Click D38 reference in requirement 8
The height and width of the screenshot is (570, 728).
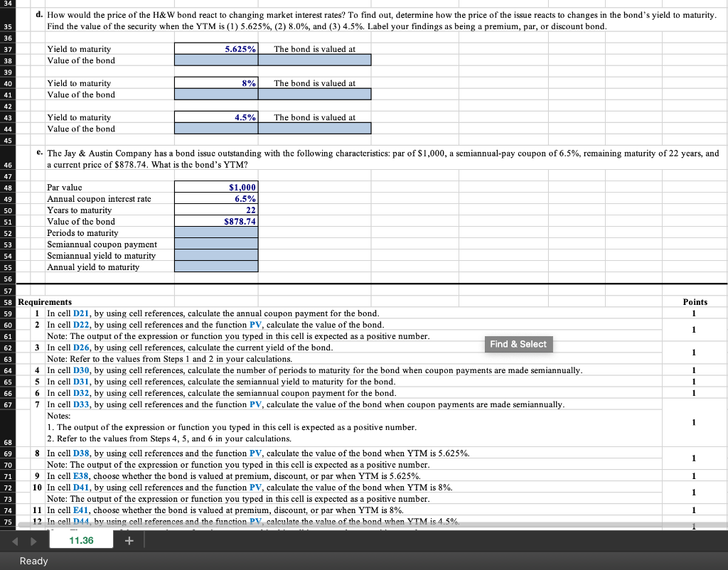click(x=81, y=453)
